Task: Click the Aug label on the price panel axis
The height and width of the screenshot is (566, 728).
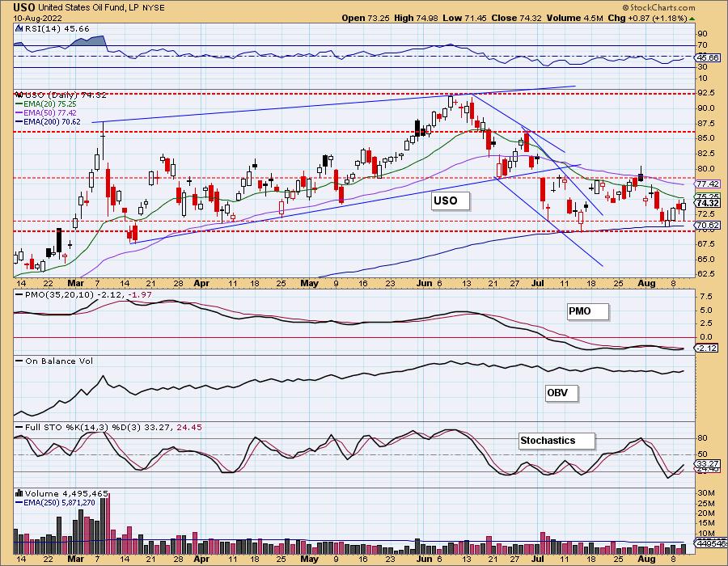Action: click(646, 283)
